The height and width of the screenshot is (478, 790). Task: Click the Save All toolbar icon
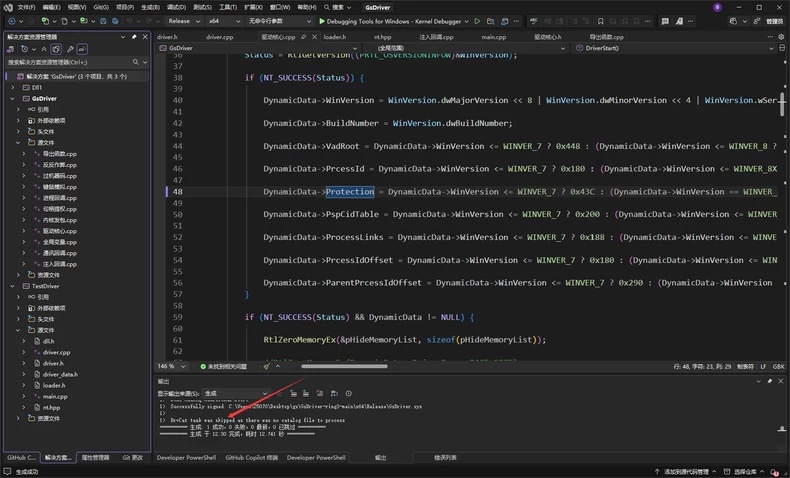(x=115, y=21)
